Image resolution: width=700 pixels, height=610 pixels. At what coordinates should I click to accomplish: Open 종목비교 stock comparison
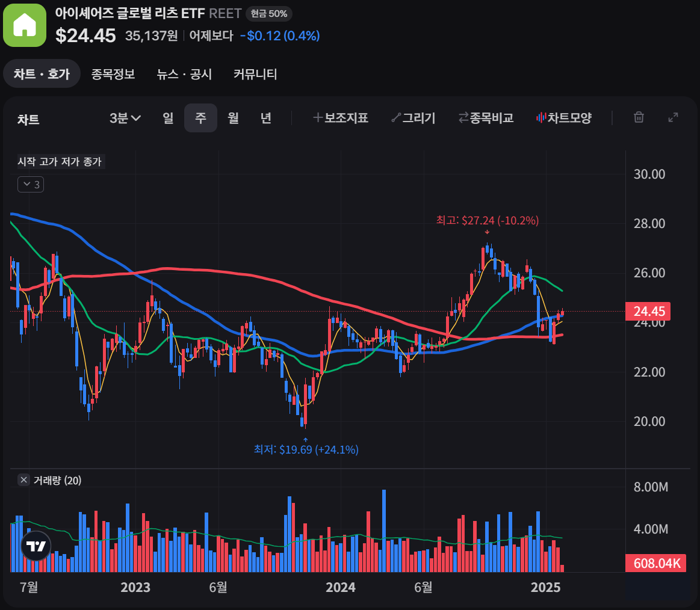(486, 118)
